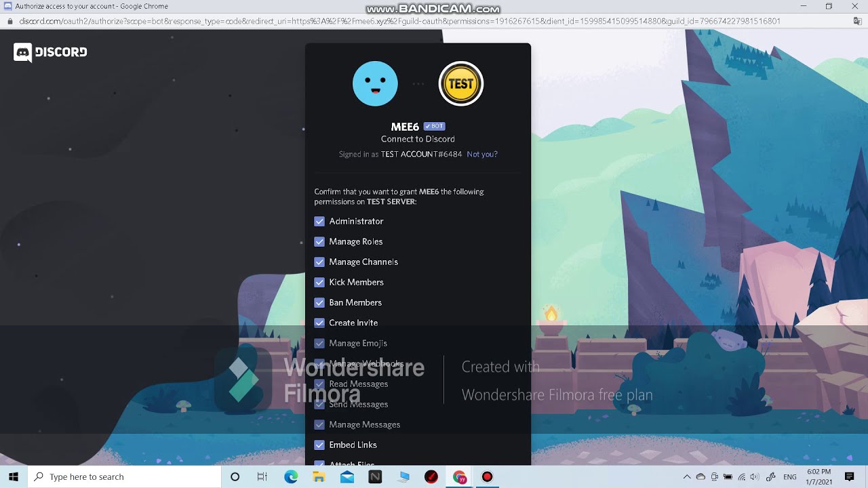Click the taskbar search box
The height and width of the screenshot is (488, 868).
(124, 477)
